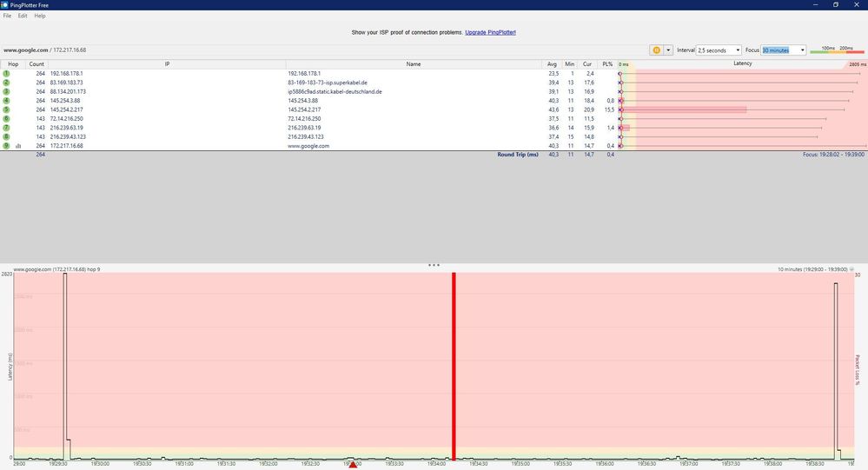
Task: Click the hop 3 green status icon
Action: click(x=6, y=91)
